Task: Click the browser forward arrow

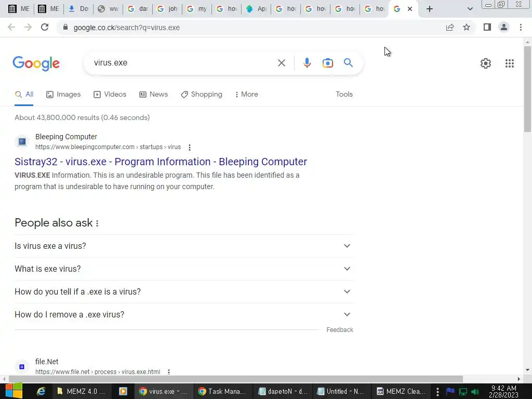Action: (x=28, y=27)
